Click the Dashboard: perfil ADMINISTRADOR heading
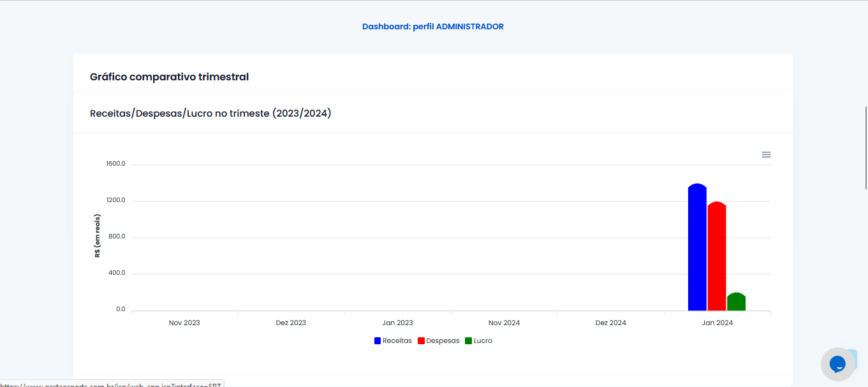Viewport: 868px width, 387px height. [433, 27]
